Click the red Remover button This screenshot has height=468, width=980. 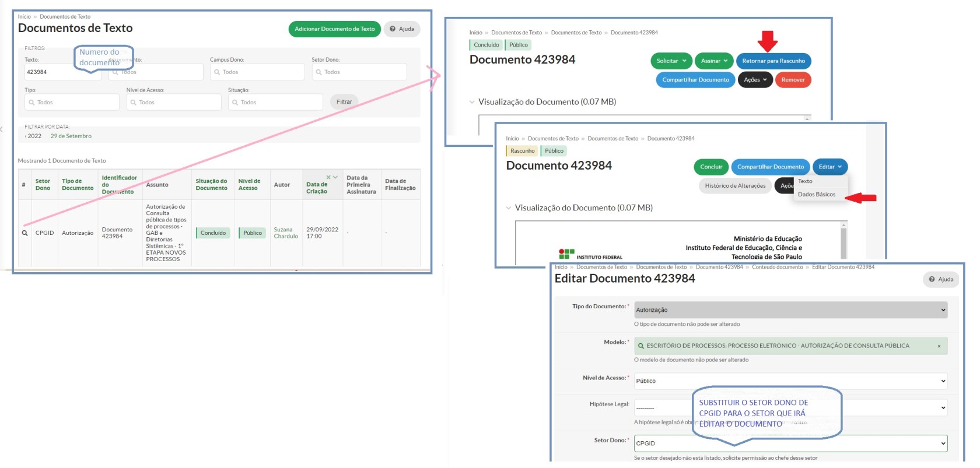[x=793, y=80]
